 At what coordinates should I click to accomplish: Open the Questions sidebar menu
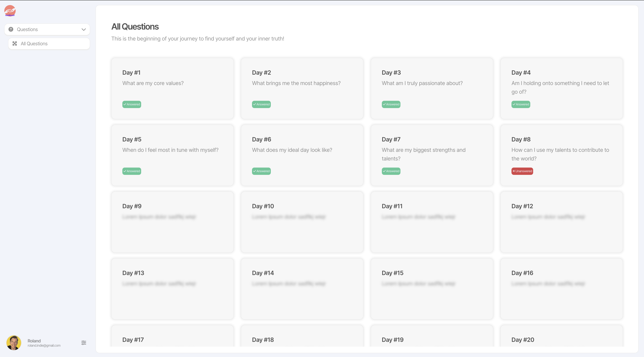pos(47,29)
